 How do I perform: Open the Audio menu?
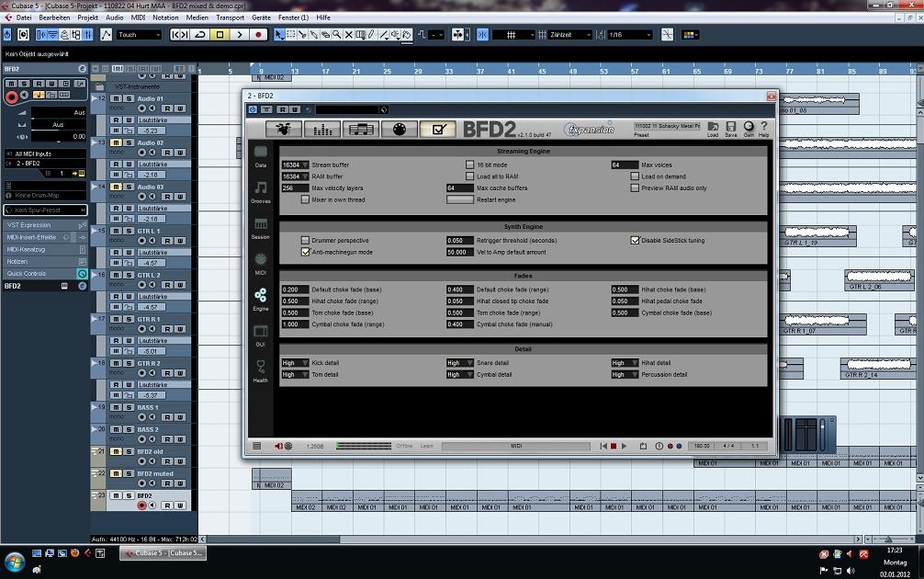point(114,17)
